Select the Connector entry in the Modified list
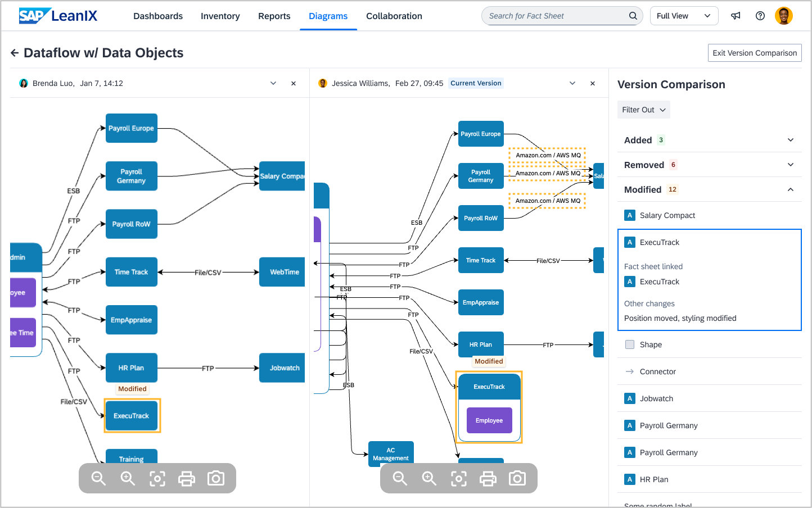 (710, 371)
